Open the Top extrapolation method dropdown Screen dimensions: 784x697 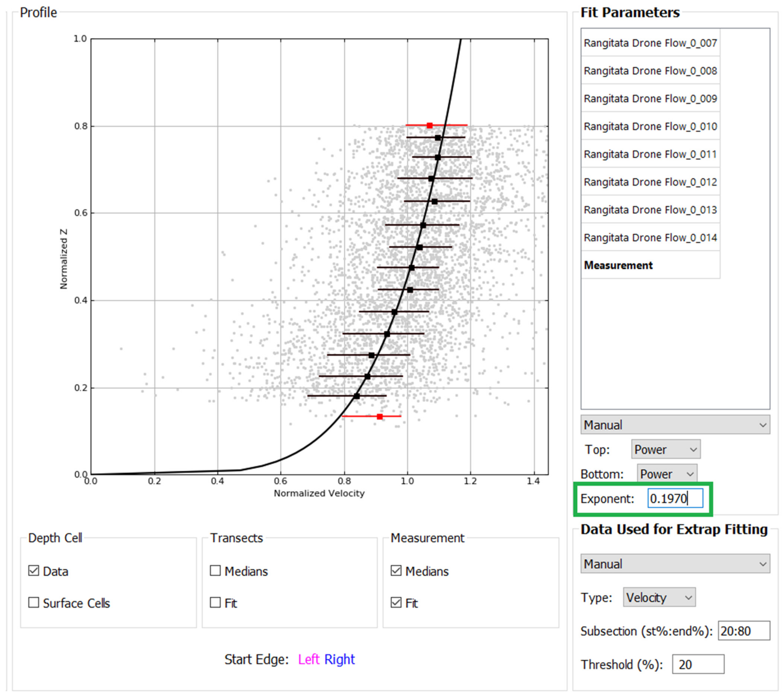[x=665, y=449]
